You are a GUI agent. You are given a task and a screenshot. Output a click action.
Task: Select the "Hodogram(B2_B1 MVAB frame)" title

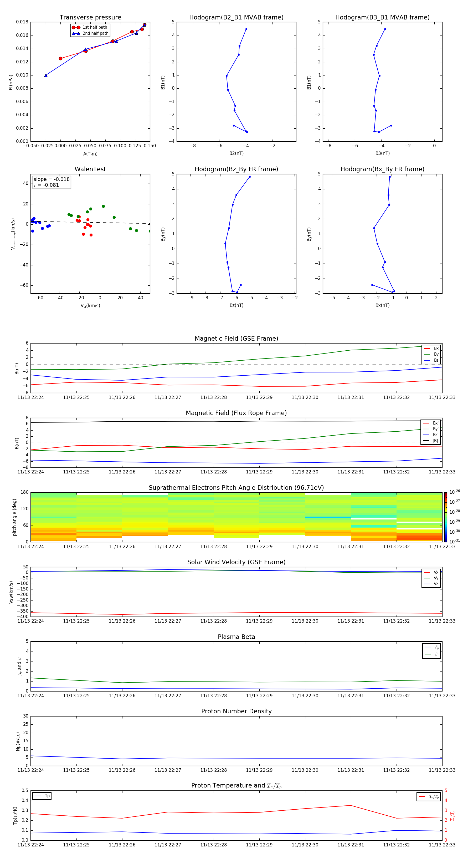point(236,18)
